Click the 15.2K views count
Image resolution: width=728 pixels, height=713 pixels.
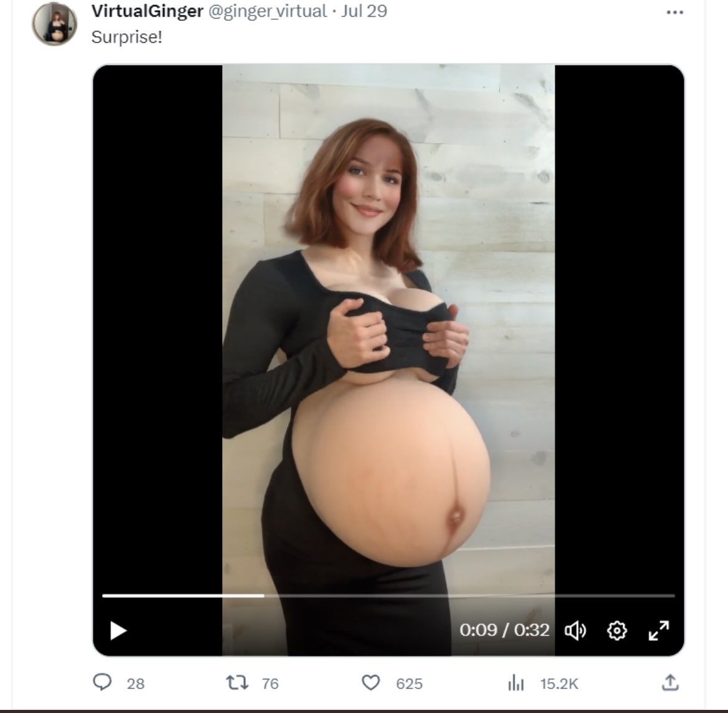(559, 684)
